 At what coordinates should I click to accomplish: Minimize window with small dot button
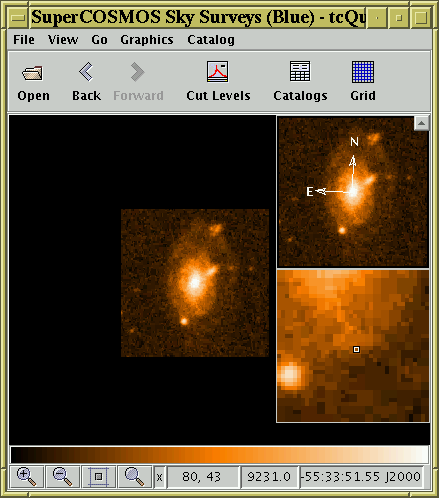377,17
